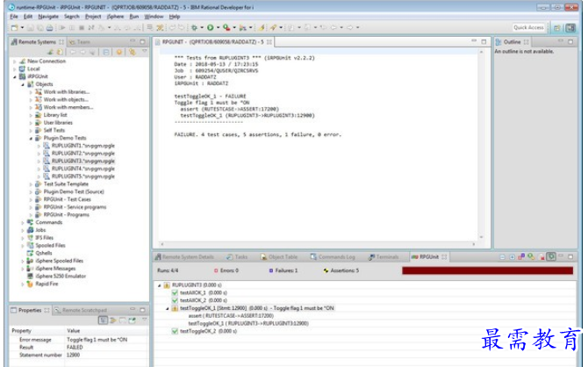This screenshot has height=367, width=588.
Task: Collapse the iRPGUnit connection node
Action: pyautogui.click(x=15, y=76)
